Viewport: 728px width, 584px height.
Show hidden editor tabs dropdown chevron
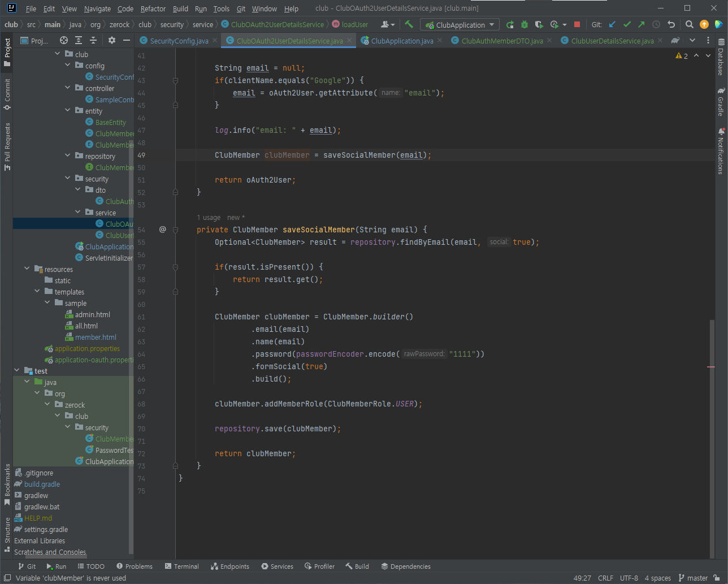point(692,40)
